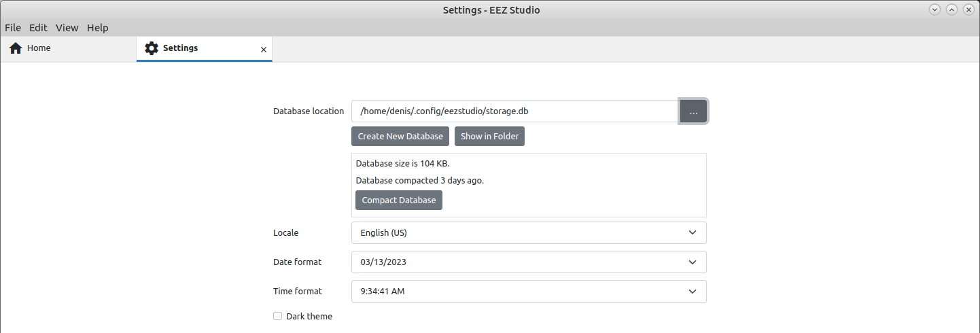This screenshot has width=980, height=333.
Task: Open the View menu
Action: (67, 28)
